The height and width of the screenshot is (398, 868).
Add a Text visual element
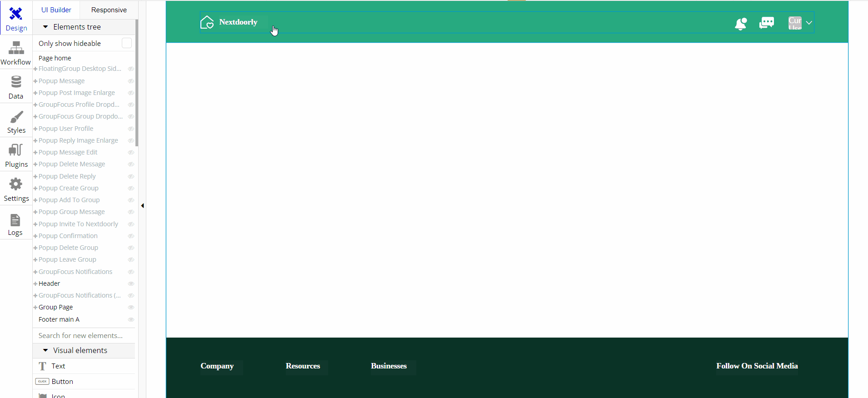pyautogui.click(x=84, y=366)
